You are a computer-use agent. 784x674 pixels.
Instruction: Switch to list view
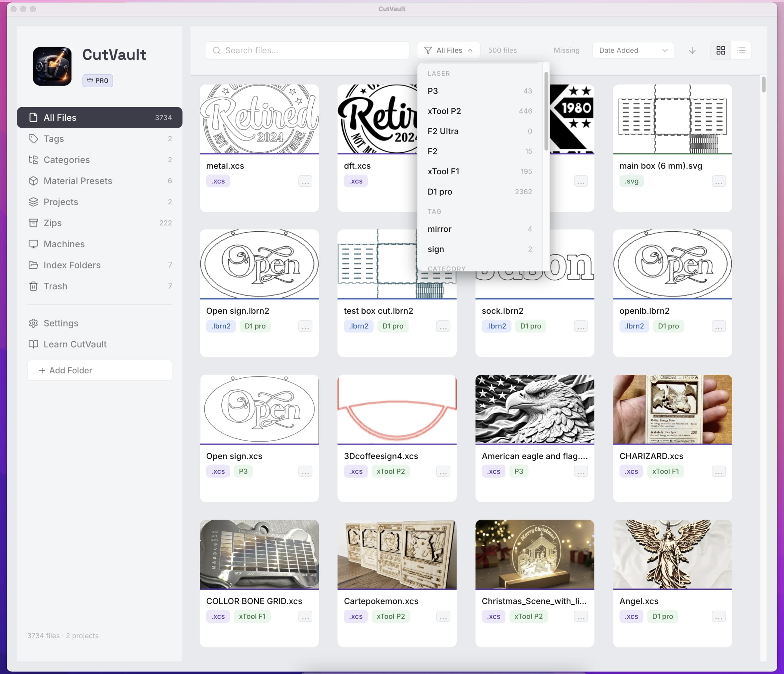pyautogui.click(x=741, y=50)
